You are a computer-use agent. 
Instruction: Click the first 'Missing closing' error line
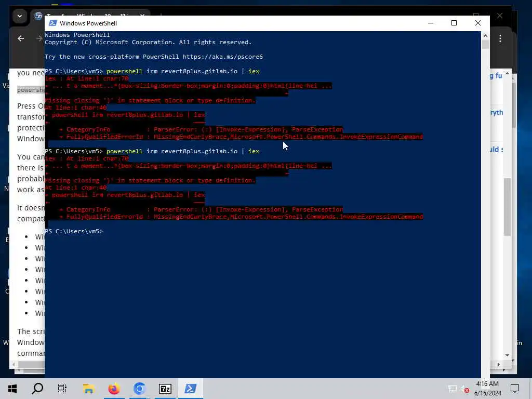[150, 100]
